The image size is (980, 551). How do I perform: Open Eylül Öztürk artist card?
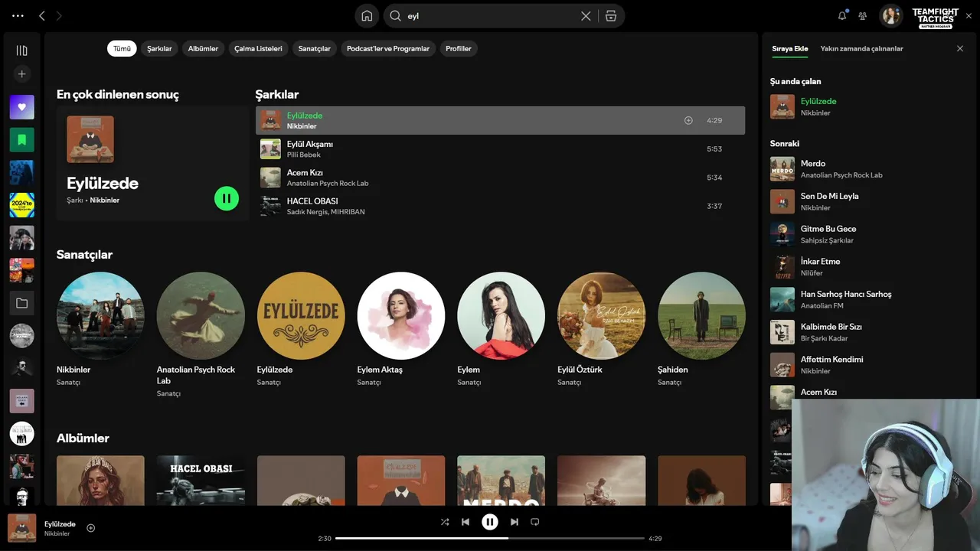click(x=602, y=329)
